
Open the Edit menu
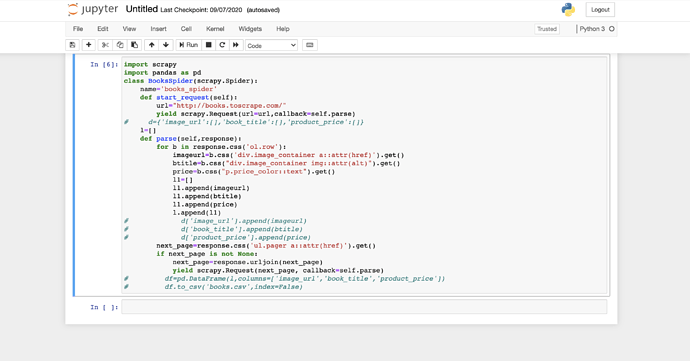tap(103, 29)
